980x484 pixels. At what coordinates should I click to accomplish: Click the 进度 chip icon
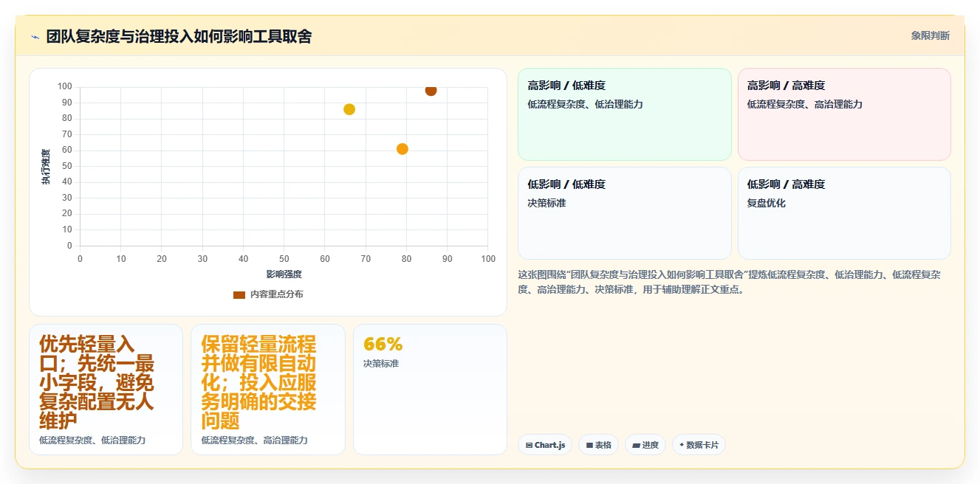(636, 446)
